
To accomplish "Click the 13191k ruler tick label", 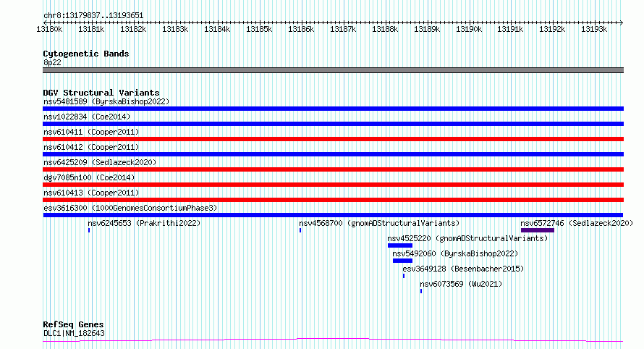I will tap(510, 29).
